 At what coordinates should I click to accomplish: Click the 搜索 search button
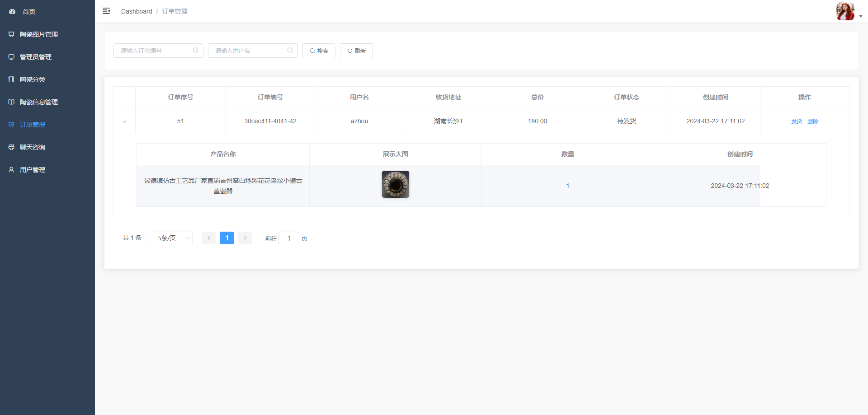pos(319,51)
